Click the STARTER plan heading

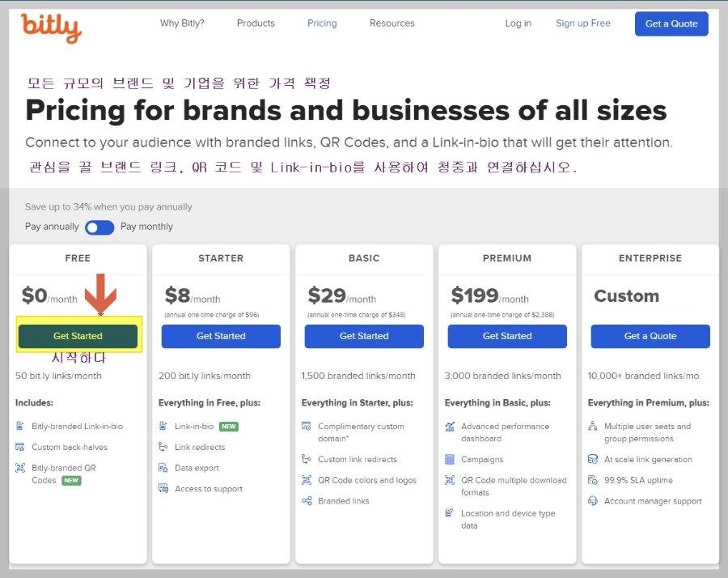click(221, 258)
